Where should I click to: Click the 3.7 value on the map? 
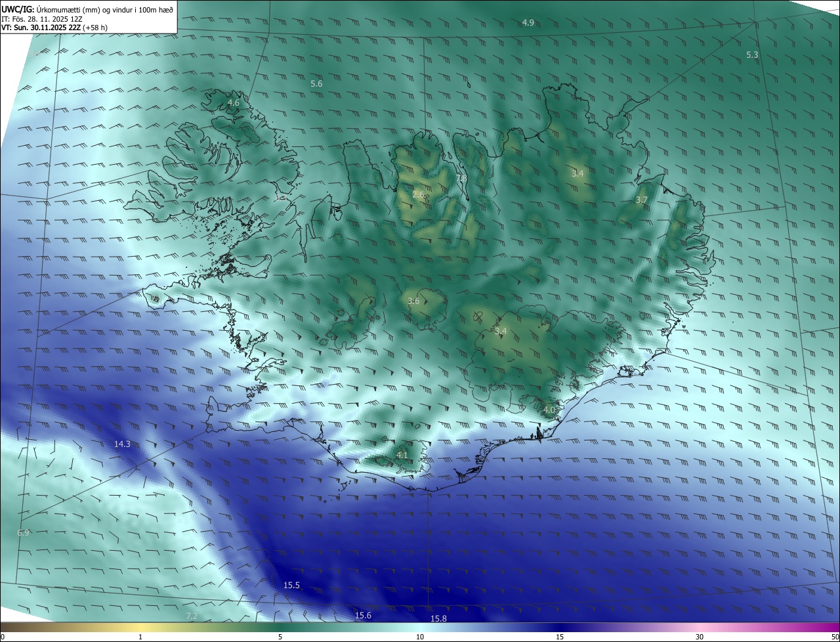tap(642, 200)
